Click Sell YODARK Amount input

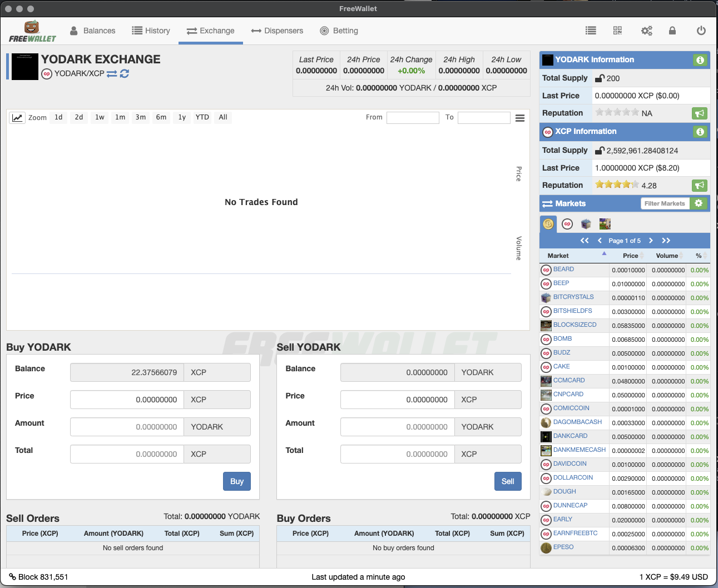(x=398, y=427)
